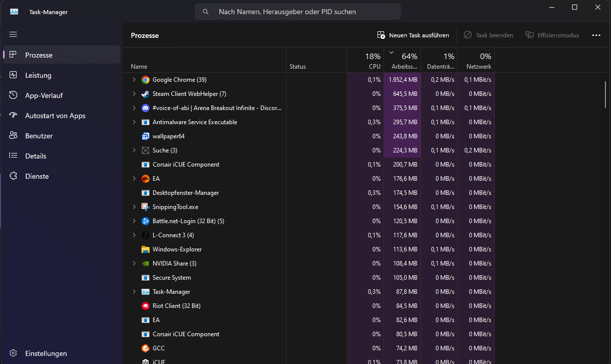The height and width of the screenshot is (364, 611).
Task: Click the Discord process icon
Action: [146, 108]
